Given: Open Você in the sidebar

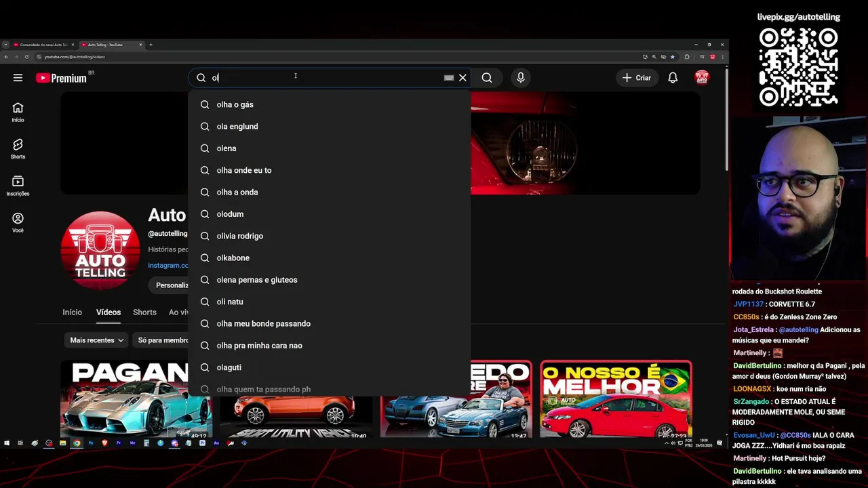Looking at the screenshot, I should pyautogui.click(x=18, y=222).
